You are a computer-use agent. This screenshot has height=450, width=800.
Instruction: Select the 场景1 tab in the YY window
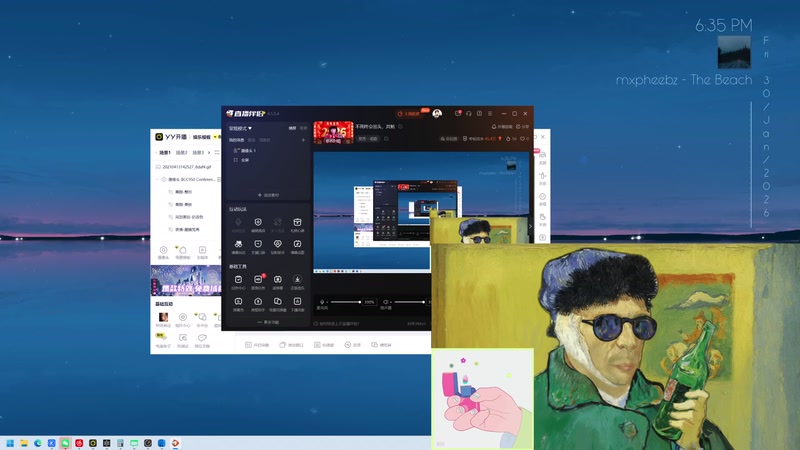[165, 153]
